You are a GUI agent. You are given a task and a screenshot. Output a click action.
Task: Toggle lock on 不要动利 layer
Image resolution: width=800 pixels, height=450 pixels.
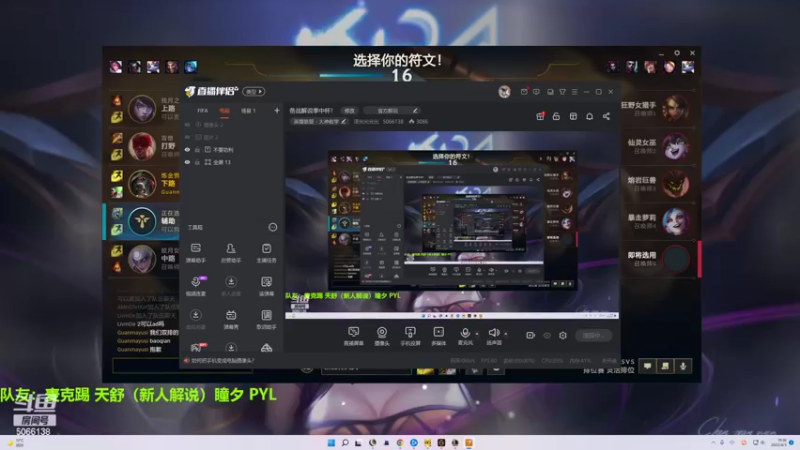(x=197, y=150)
